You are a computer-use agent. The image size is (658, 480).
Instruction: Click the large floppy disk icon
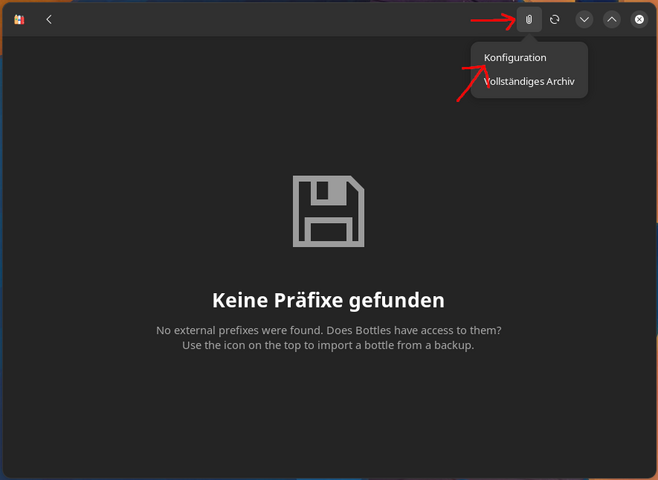(328, 211)
